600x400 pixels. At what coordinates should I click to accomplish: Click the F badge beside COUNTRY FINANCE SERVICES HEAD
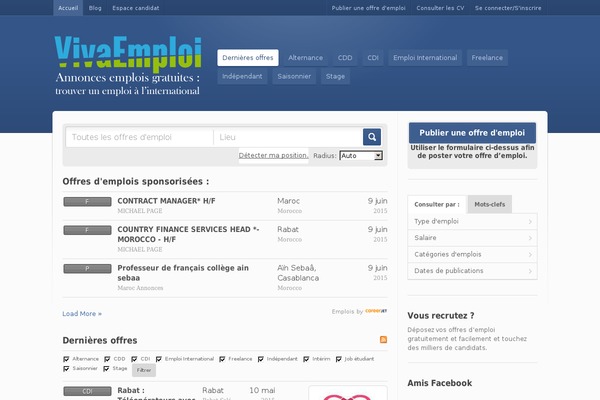coord(87,230)
